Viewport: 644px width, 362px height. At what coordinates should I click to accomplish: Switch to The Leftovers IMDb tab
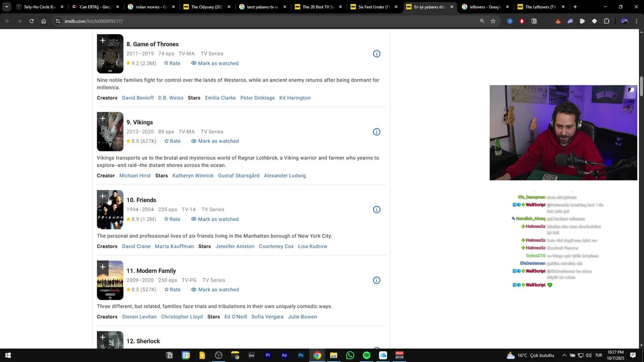click(x=540, y=7)
